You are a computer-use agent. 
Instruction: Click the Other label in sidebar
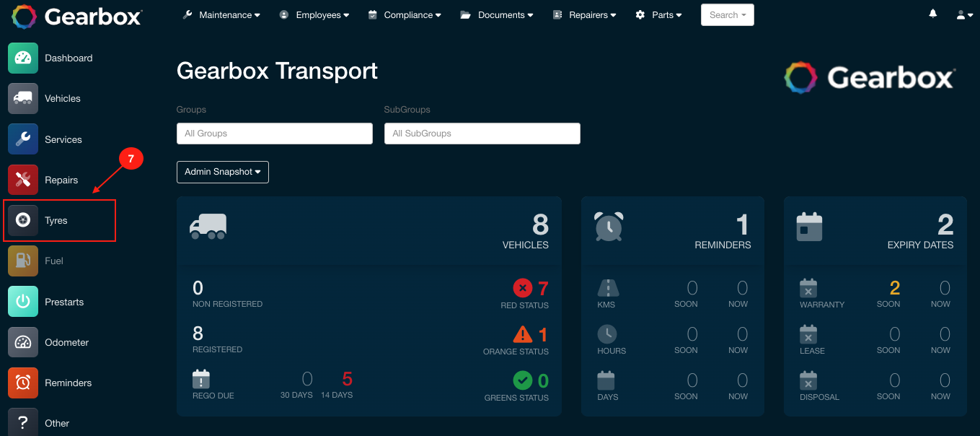pyautogui.click(x=57, y=423)
